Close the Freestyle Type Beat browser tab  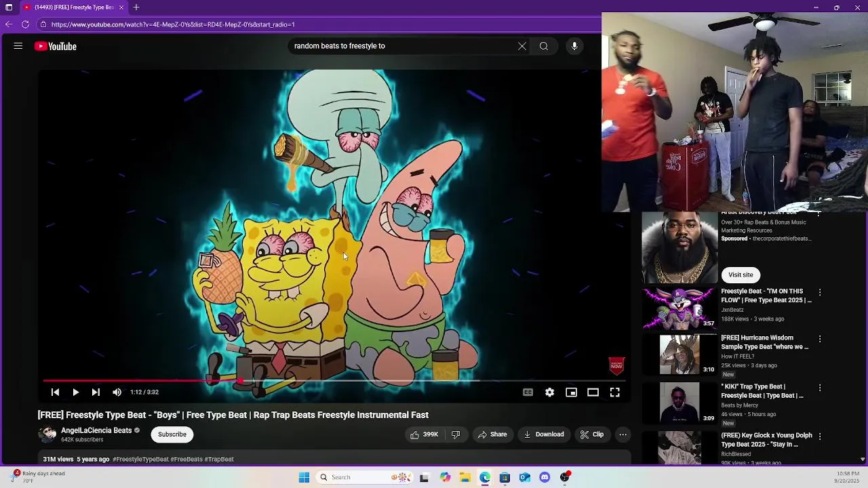[x=121, y=7]
